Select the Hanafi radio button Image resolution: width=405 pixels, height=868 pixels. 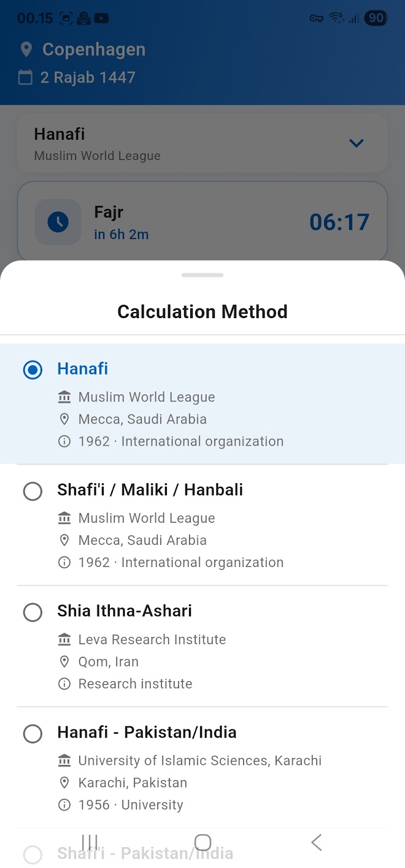[33, 370]
